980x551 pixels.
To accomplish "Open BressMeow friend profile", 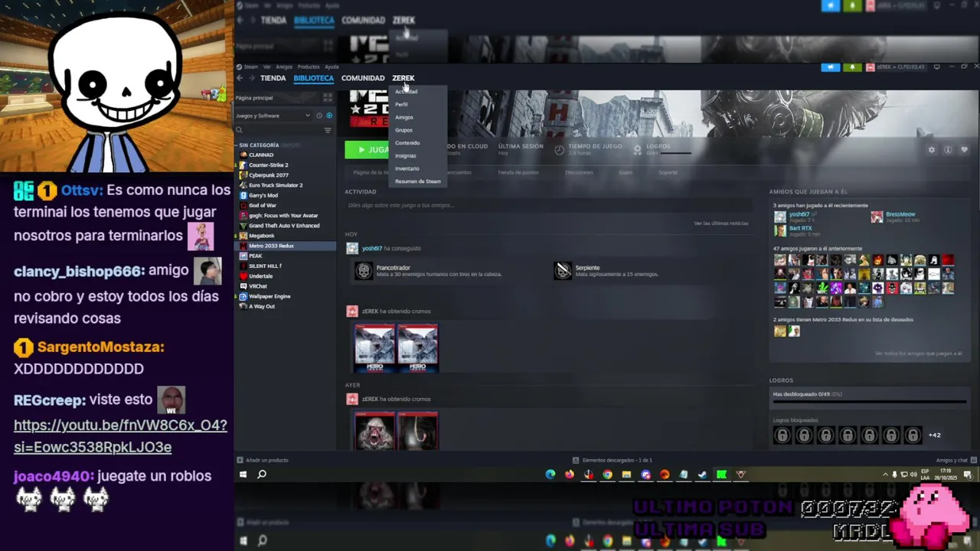I will click(x=900, y=214).
